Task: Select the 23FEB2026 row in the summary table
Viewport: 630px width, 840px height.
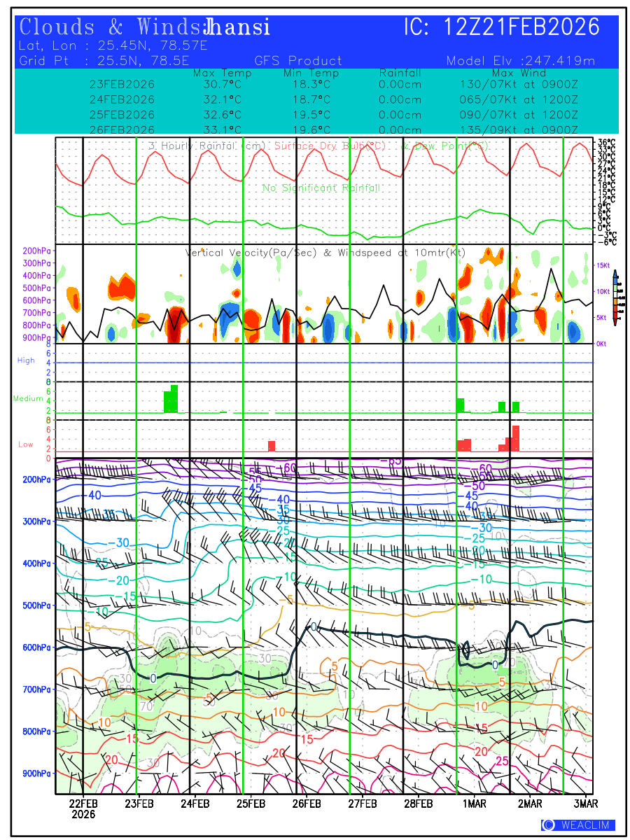Action: point(122,84)
